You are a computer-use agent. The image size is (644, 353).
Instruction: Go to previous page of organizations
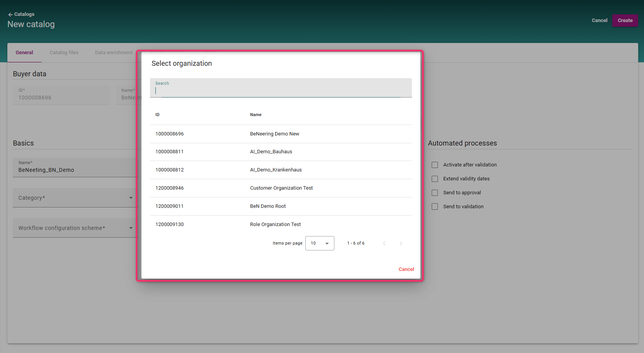(384, 243)
